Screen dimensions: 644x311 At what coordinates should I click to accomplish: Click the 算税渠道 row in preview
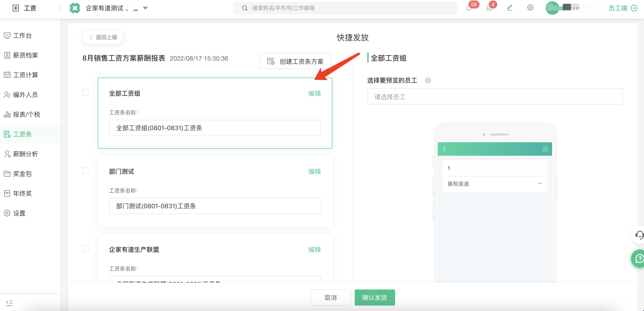pyautogui.click(x=494, y=184)
